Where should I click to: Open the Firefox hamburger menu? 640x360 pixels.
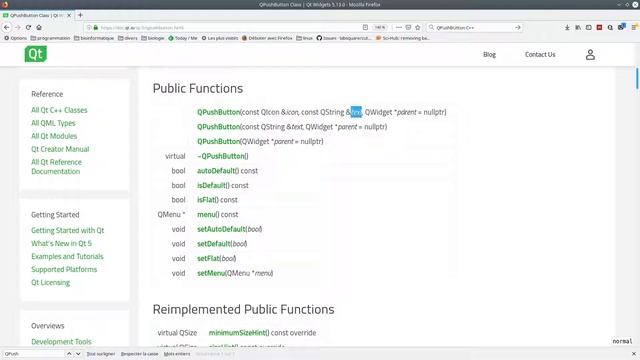(634, 27)
